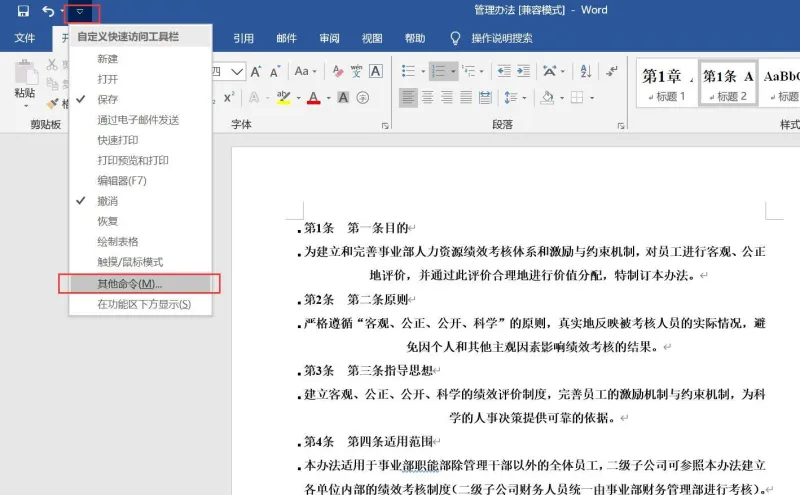This screenshot has height=495, width=800.
Task: Apply Character Border with the boxed A icon
Action: pyautogui.click(x=376, y=71)
